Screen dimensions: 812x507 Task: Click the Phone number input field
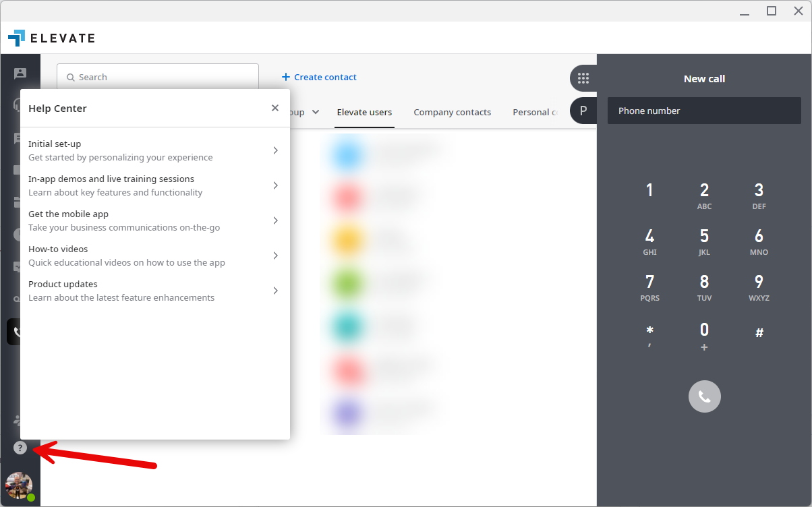pos(704,111)
